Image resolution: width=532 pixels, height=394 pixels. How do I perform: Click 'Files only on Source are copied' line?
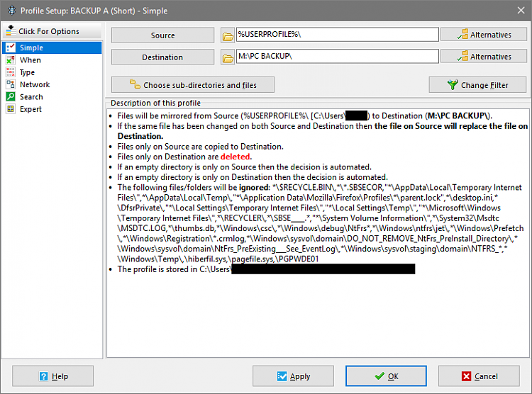[x=200, y=147]
